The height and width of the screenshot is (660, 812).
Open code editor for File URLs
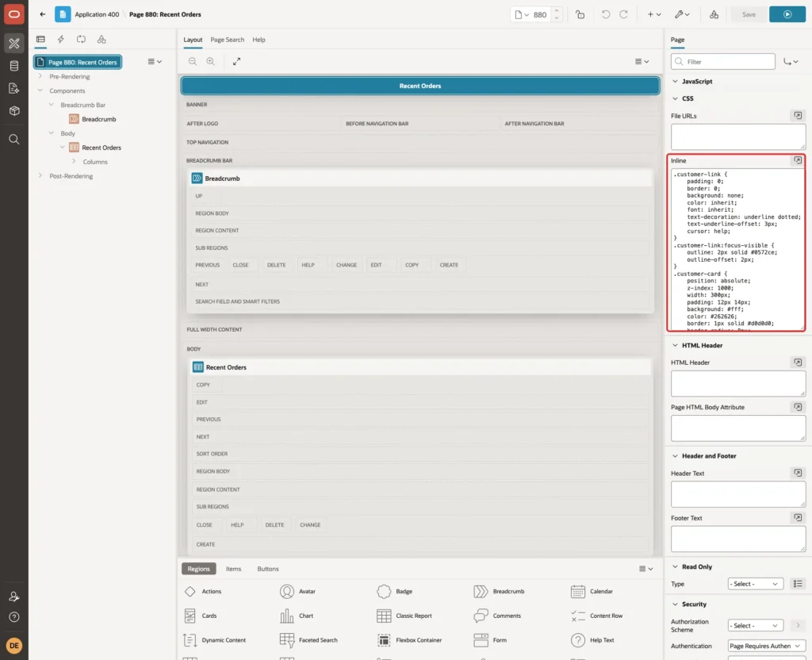click(x=798, y=116)
